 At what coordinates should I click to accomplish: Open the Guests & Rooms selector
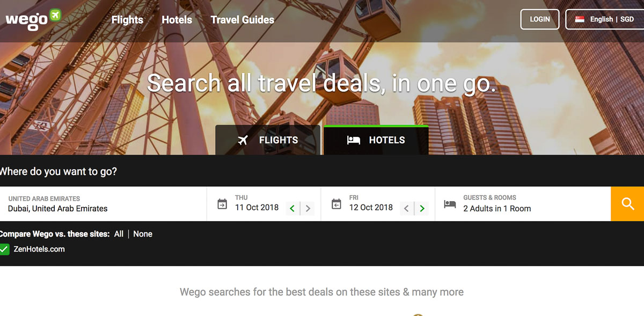click(x=523, y=204)
